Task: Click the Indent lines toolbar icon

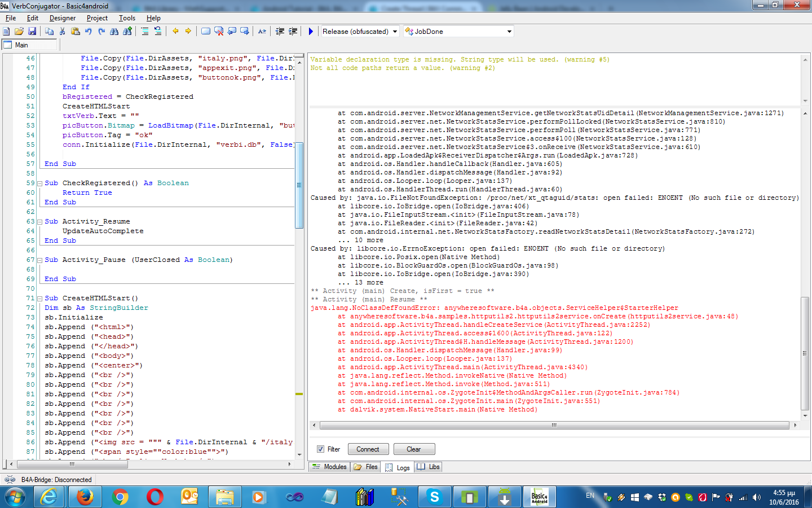Action: [293, 32]
